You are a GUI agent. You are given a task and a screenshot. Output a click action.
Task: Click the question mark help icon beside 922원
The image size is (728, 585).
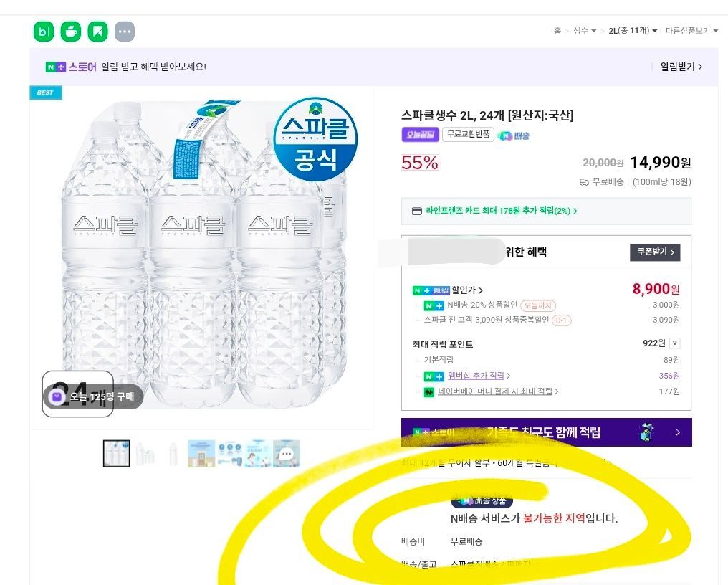[674, 344]
